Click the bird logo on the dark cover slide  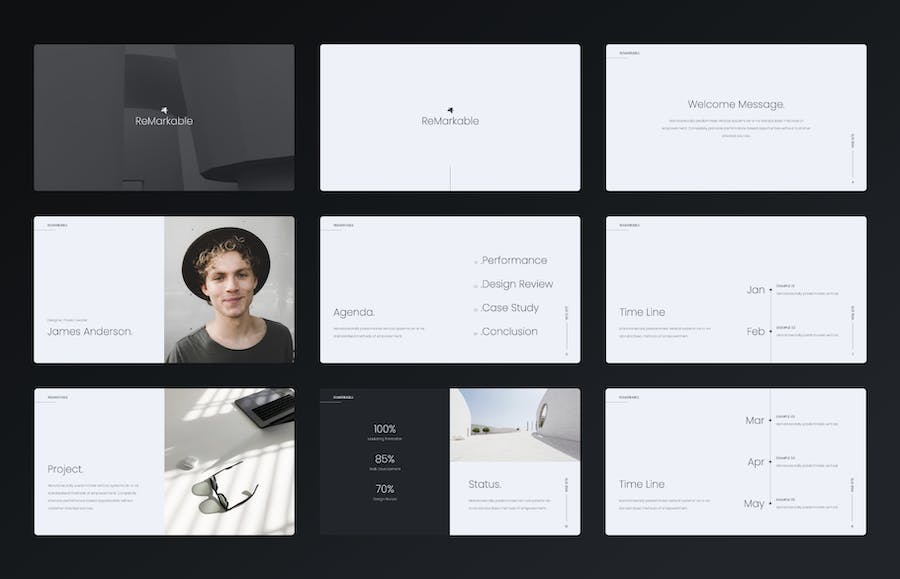click(164, 110)
